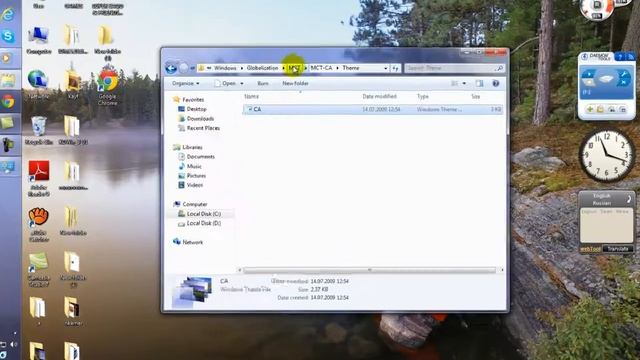
Task: Go back with the Explorer Back arrow
Action: (x=171, y=68)
